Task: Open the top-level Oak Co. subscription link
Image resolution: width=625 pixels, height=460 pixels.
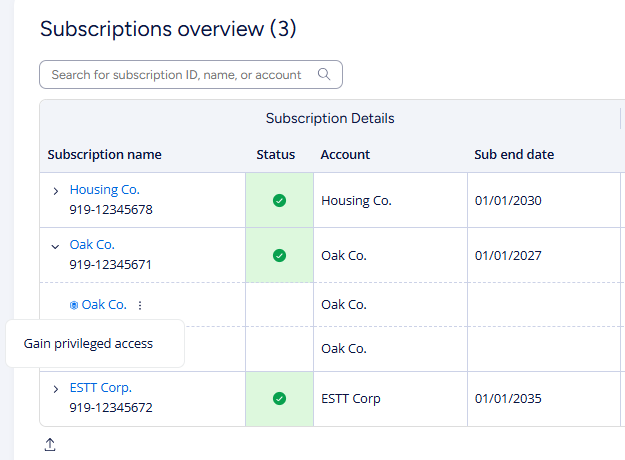Action: click(x=92, y=244)
